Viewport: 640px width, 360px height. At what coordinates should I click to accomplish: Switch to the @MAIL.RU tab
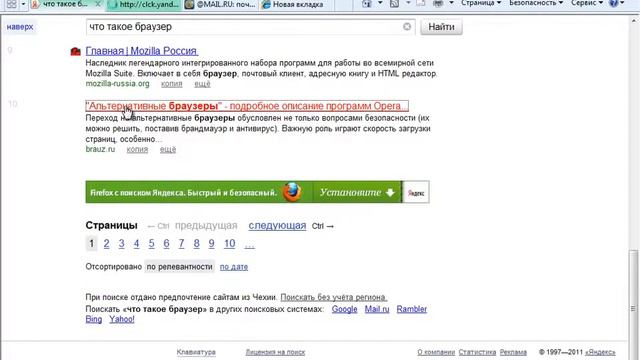220,4
